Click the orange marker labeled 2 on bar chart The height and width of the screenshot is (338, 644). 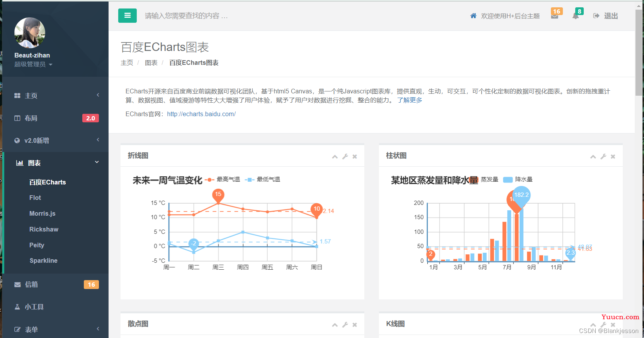(x=430, y=255)
